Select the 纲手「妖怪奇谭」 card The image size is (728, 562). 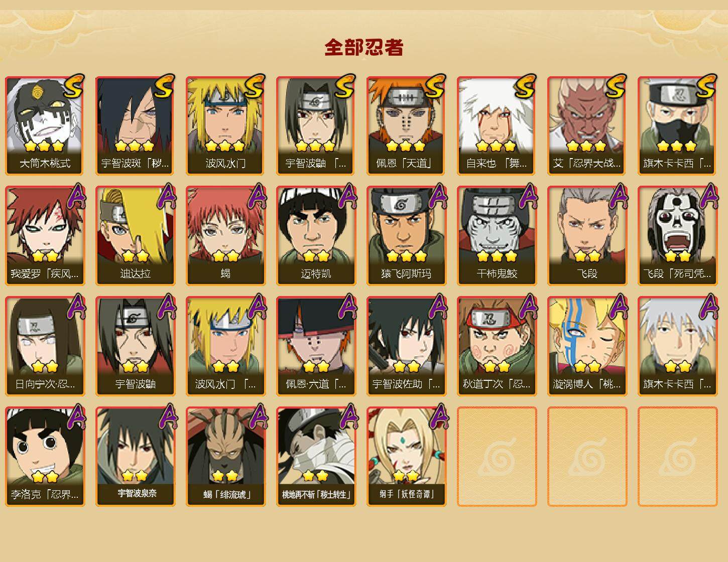coord(406,457)
